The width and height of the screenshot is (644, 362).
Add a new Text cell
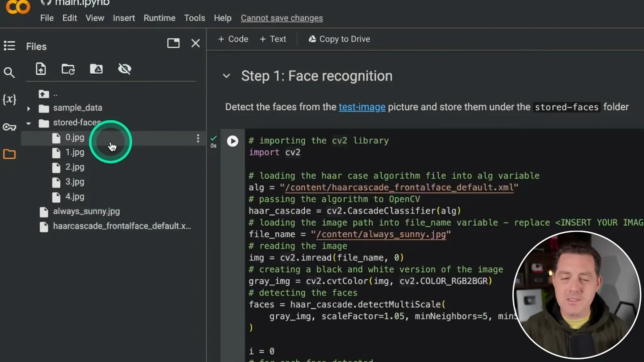point(273,39)
